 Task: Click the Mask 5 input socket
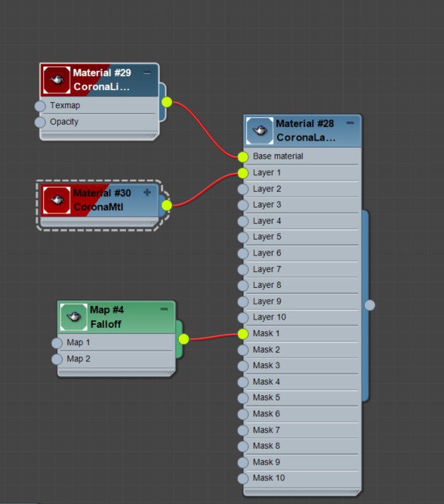click(x=243, y=398)
